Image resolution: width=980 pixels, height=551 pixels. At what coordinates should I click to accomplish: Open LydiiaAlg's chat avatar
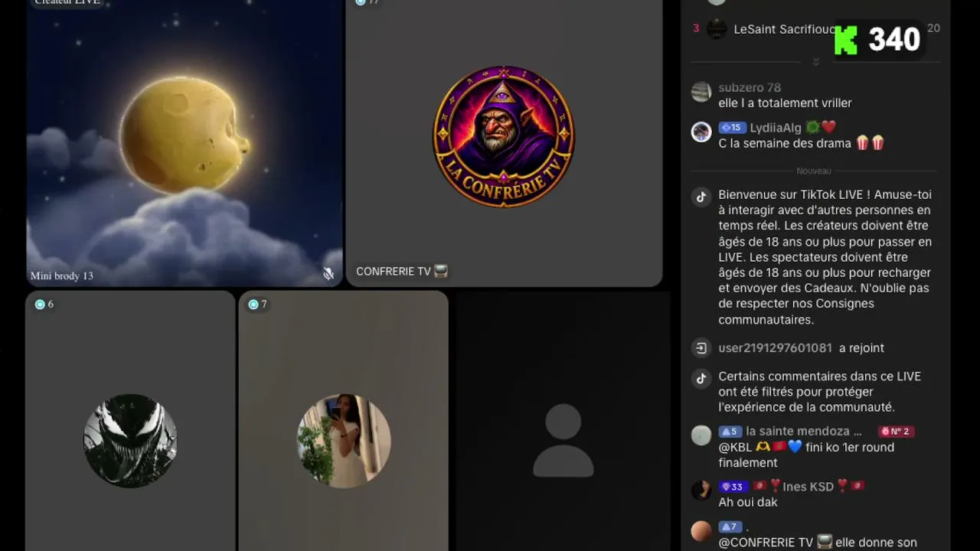(x=701, y=132)
